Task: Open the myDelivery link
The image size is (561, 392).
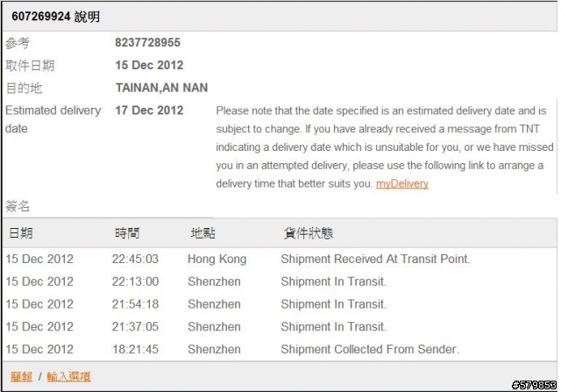Action: 401,183
